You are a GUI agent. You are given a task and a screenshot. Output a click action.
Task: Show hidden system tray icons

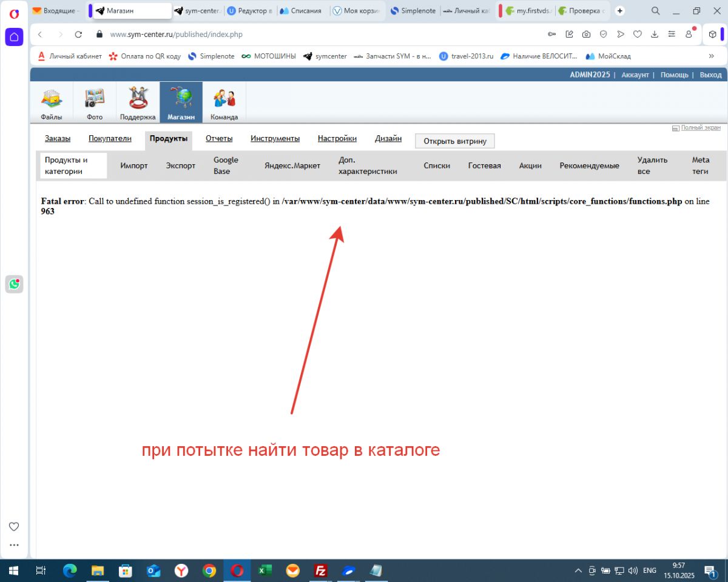(x=578, y=570)
